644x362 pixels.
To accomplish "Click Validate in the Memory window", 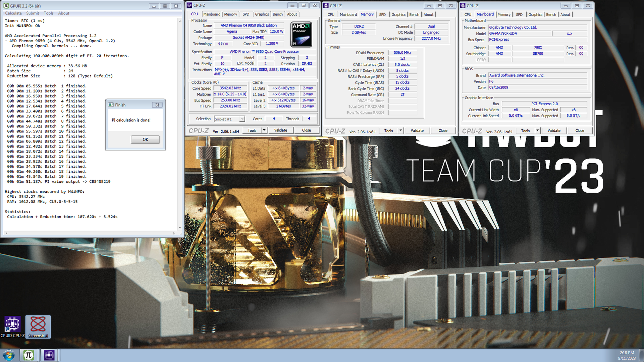I will click(417, 131).
